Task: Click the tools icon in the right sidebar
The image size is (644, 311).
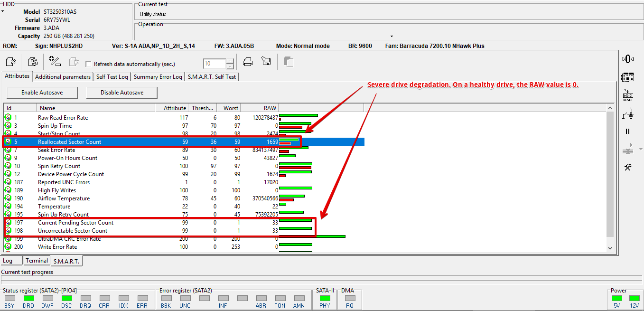Action: [x=628, y=167]
